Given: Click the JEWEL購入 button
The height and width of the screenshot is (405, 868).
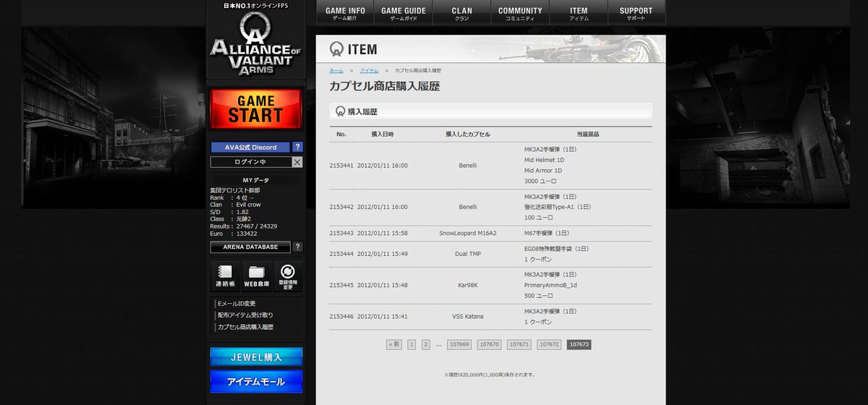Looking at the screenshot, I should 256,357.
